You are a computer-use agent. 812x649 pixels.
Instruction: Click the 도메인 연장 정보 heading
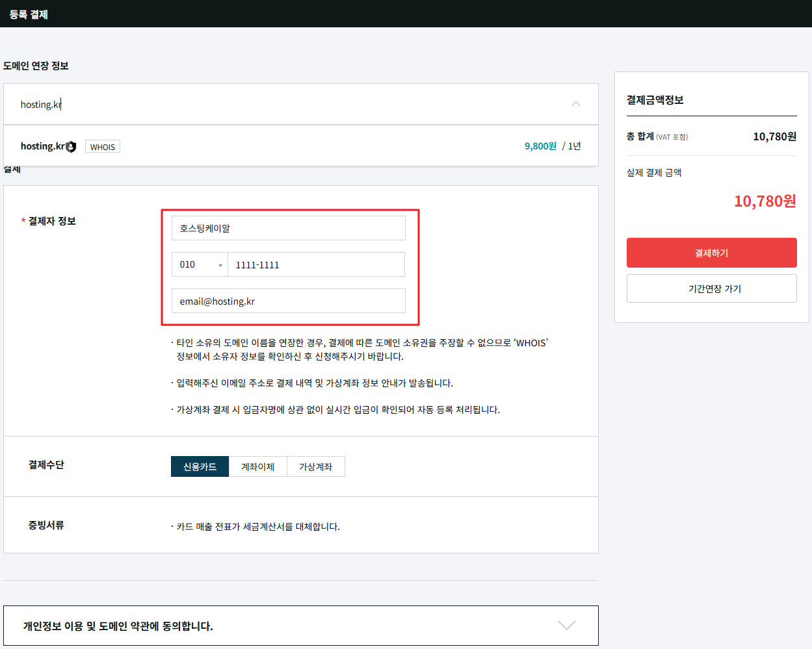[x=36, y=66]
